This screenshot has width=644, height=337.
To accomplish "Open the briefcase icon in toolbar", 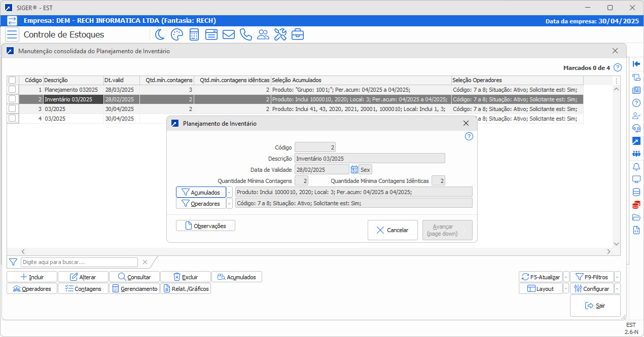I will tap(298, 34).
